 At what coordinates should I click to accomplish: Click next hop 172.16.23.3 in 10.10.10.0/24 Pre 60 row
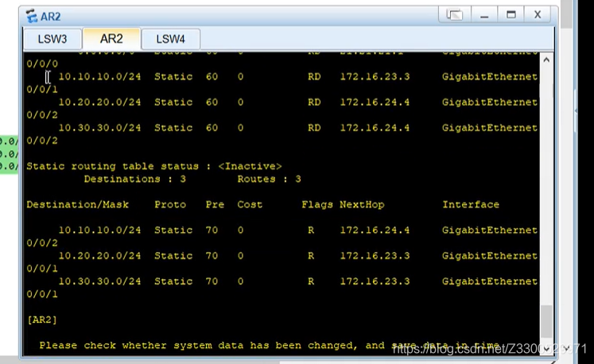[375, 76]
